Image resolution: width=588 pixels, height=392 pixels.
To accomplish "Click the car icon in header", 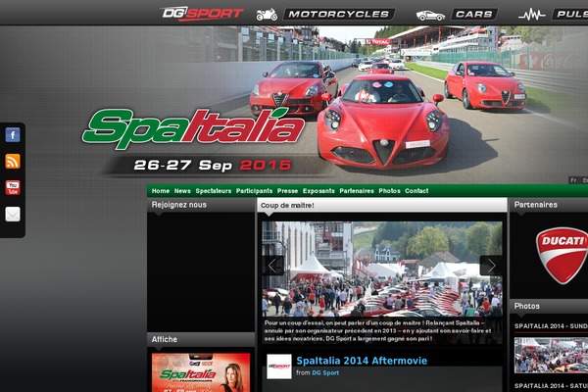I will pyautogui.click(x=430, y=16).
